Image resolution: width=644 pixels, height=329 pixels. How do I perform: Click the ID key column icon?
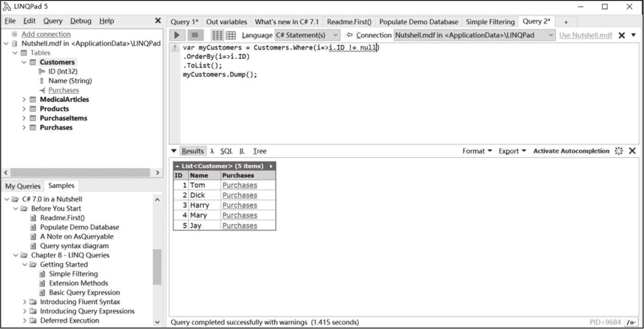(x=42, y=71)
